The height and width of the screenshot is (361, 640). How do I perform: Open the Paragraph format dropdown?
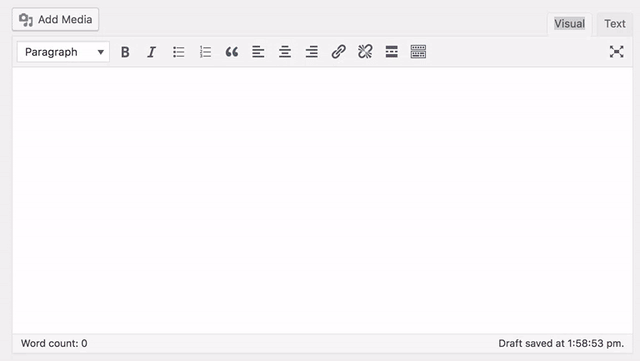tap(63, 52)
